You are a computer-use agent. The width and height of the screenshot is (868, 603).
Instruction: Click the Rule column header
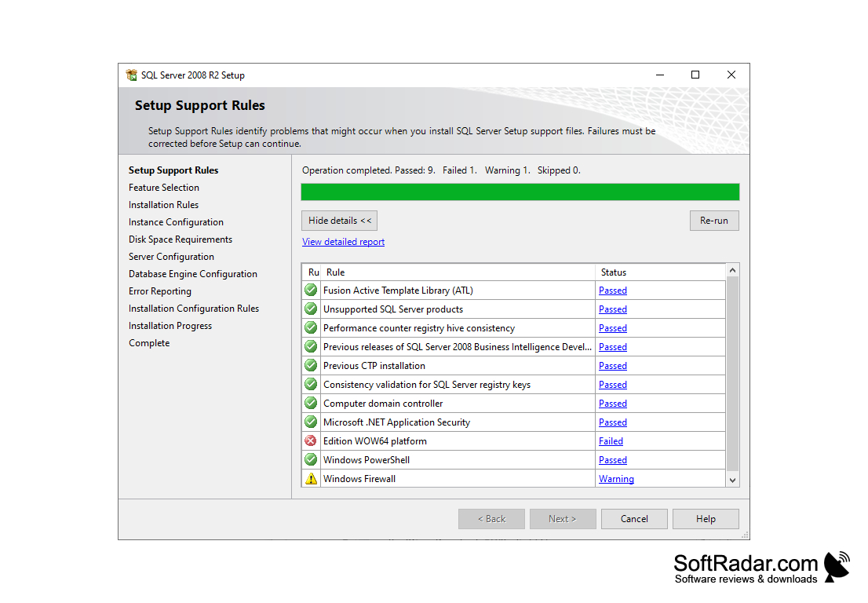pyautogui.click(x=458, y=272)
